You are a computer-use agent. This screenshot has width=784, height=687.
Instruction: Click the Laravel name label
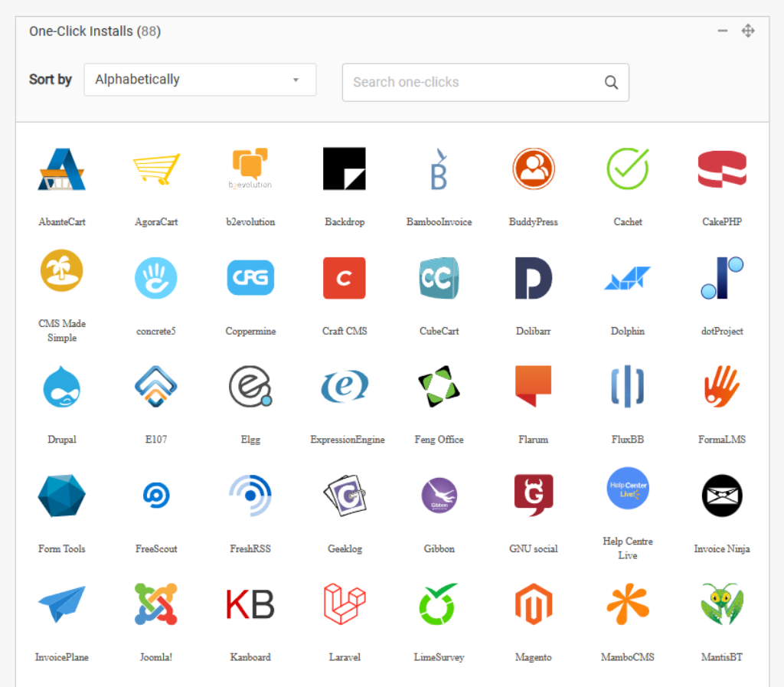tap(345, 657)
